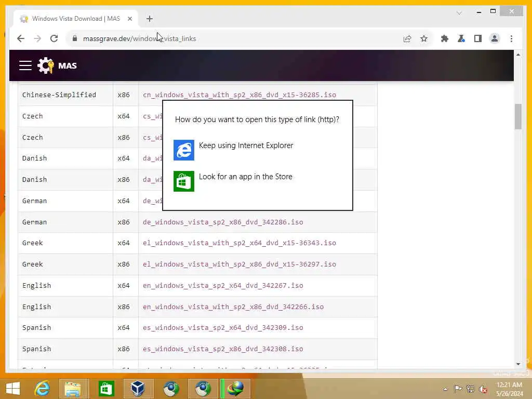The width and height of the screenshot is (532, 399).
Task: Close the Windows Vista Download tab
Action: (129, 19)
